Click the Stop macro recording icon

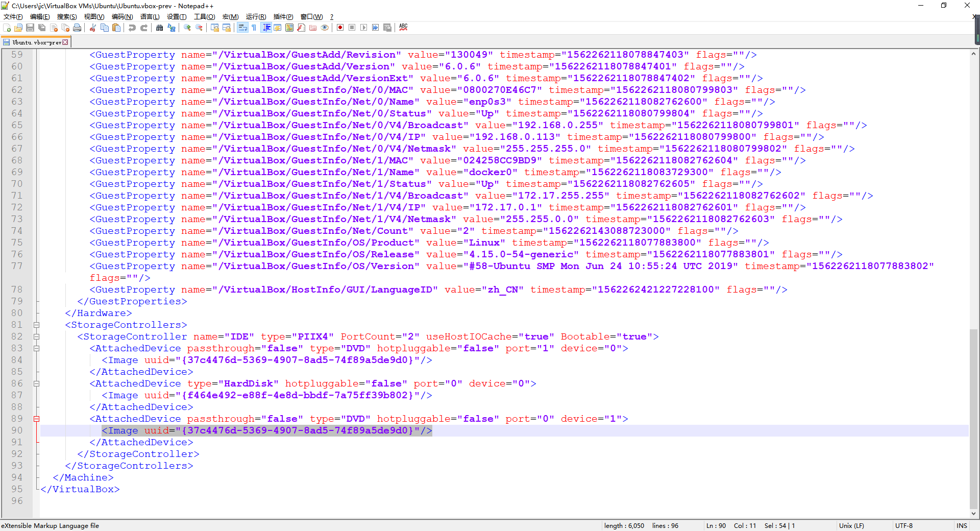click(x=352, y=28)
